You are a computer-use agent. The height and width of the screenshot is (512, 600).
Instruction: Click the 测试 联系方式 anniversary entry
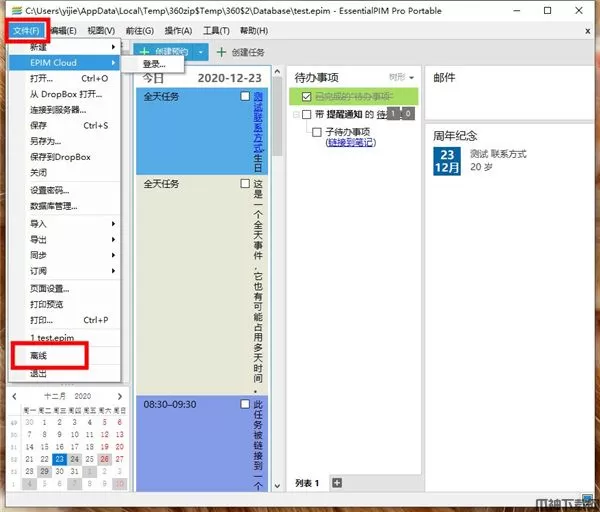click(498, 154)
